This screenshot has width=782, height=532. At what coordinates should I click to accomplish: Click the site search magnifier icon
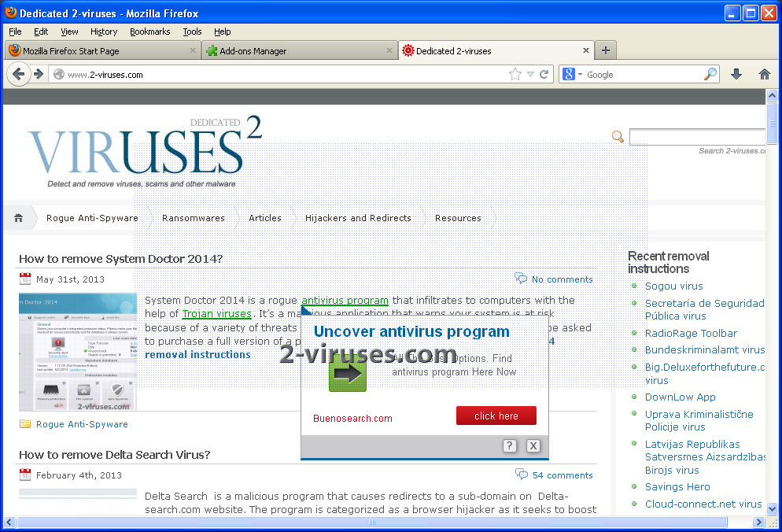618,136
